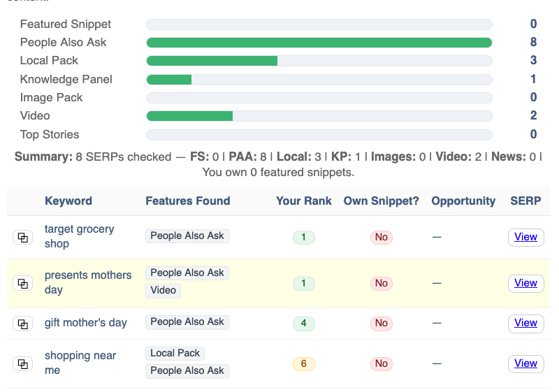The width and height of the screenshot is (559, 392).
Task: Click Local Pack tag in shopping near me row
Action: point(175,353)
